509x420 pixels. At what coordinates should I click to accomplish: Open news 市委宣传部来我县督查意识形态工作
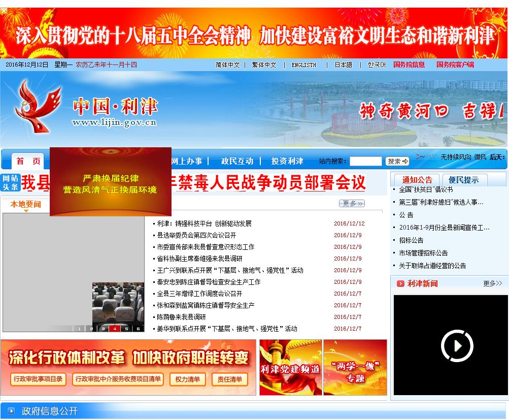point(206,247)
